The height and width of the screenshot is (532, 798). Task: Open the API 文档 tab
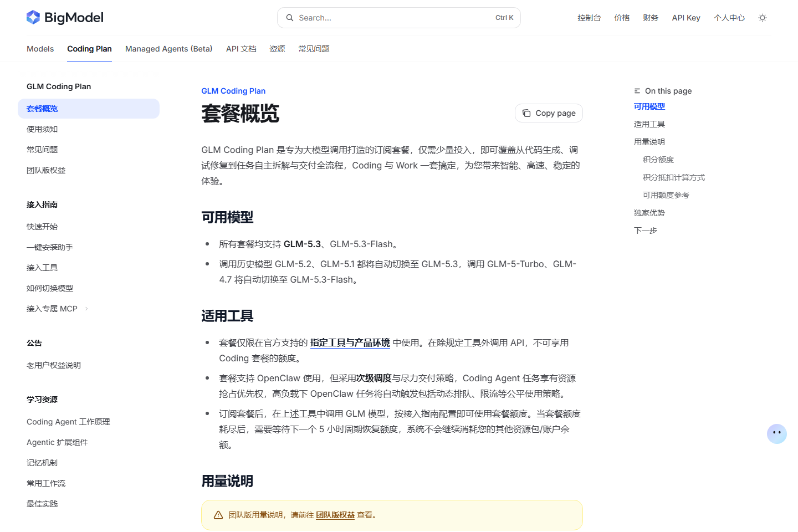pos(241,49)
